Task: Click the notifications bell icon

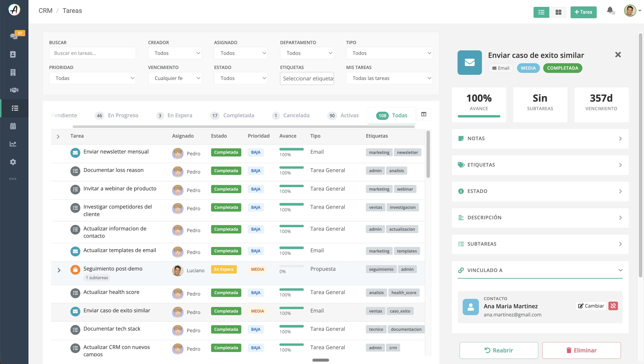Action: tap(610, 11)
